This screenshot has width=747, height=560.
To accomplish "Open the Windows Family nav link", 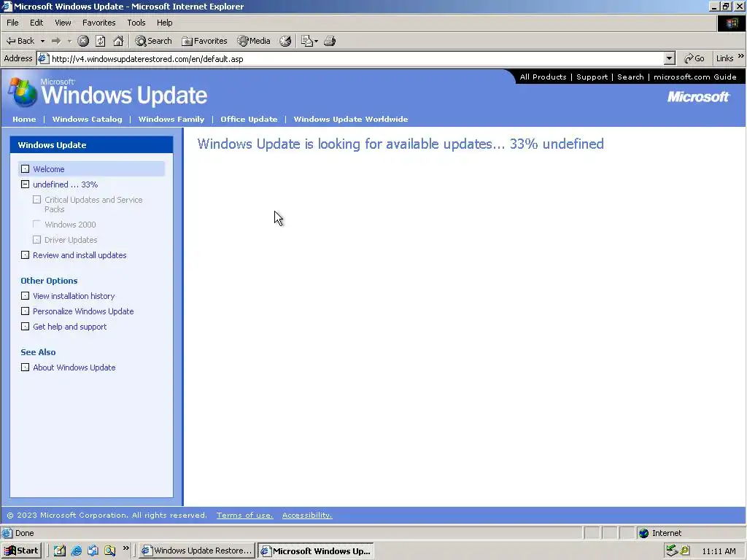I will coord(171,119).
